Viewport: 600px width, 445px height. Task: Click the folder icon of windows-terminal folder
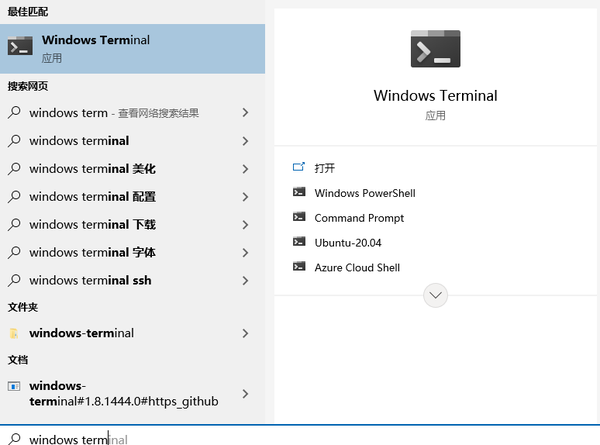click(14, 333)
